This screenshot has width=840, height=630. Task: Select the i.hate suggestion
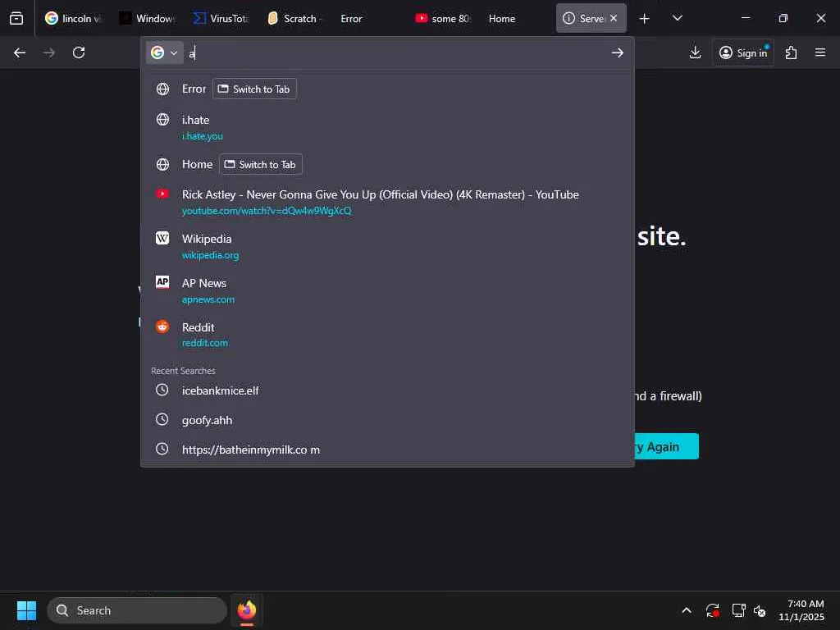387,127
